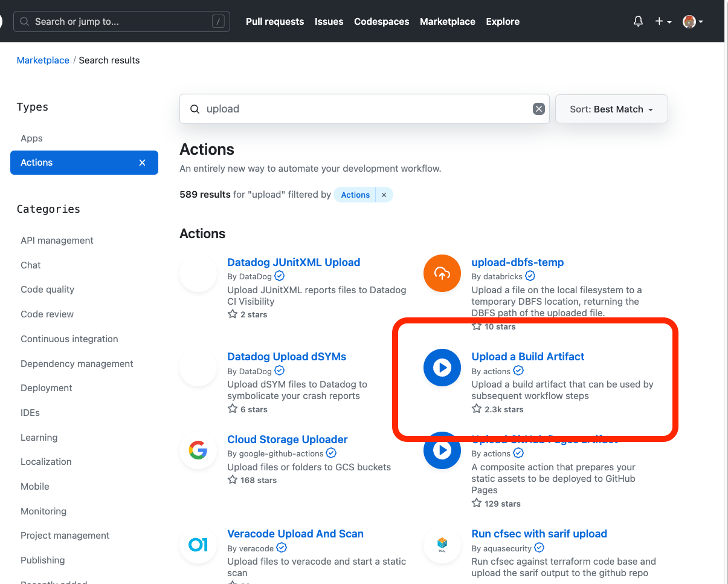Open the plus create-new menu
The width and height of the screenshot is (728, 584).
[663, 21]
